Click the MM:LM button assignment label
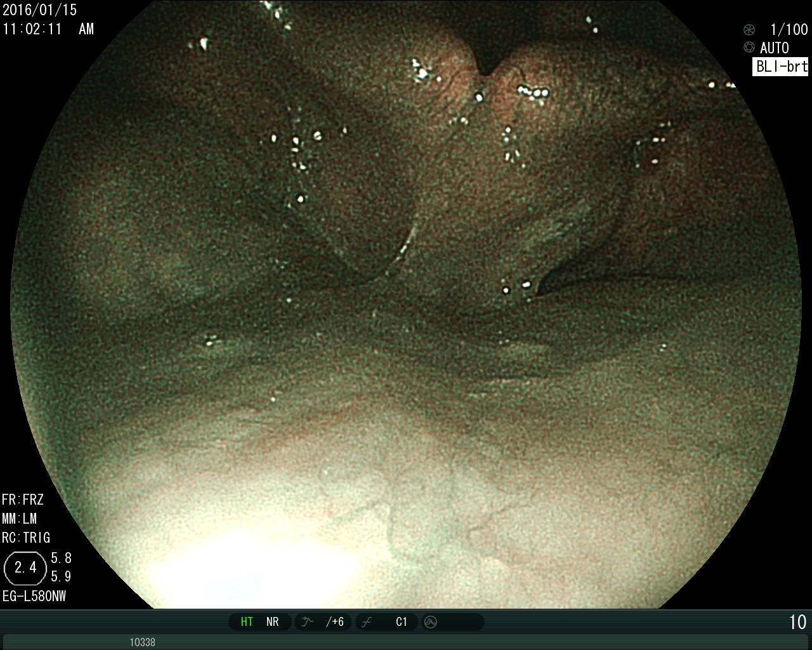This screenshot has width=812, height=650. [x=20, y=519]
